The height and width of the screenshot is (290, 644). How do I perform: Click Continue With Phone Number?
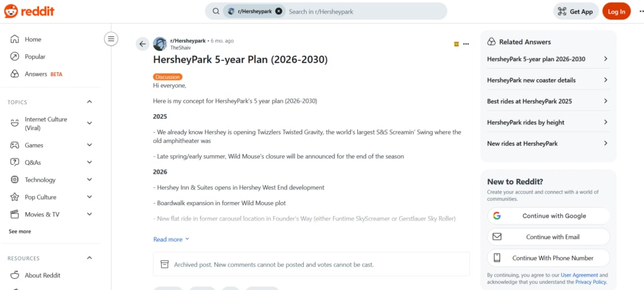tap(548, 258)
